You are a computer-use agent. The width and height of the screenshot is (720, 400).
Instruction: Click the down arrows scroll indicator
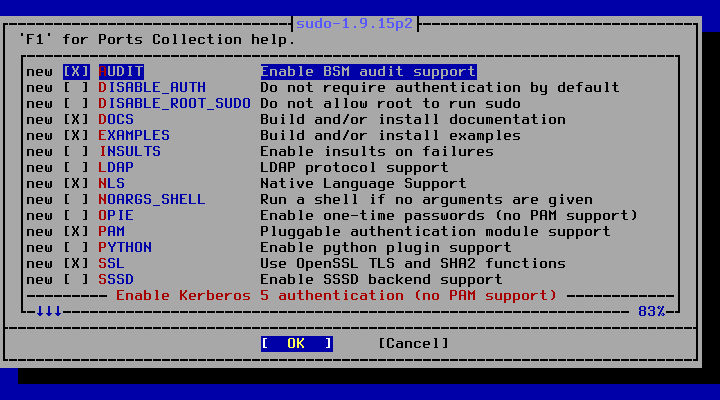[x=49, y=312]
